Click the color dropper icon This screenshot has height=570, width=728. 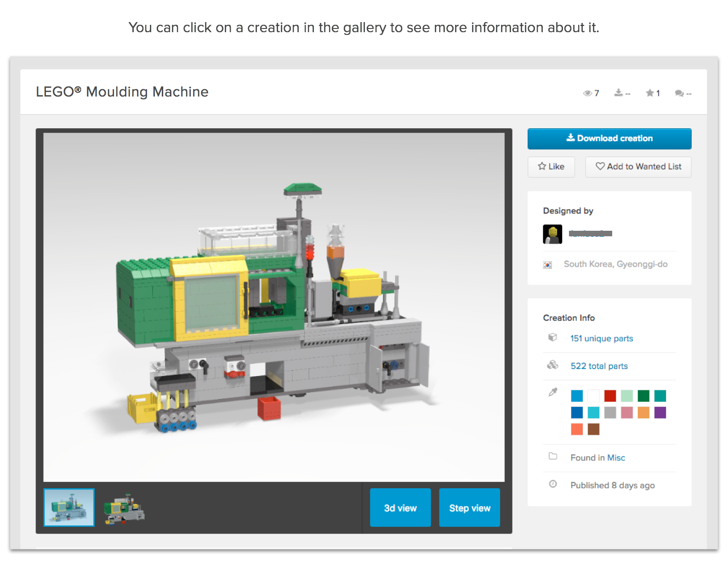[553, 392]
